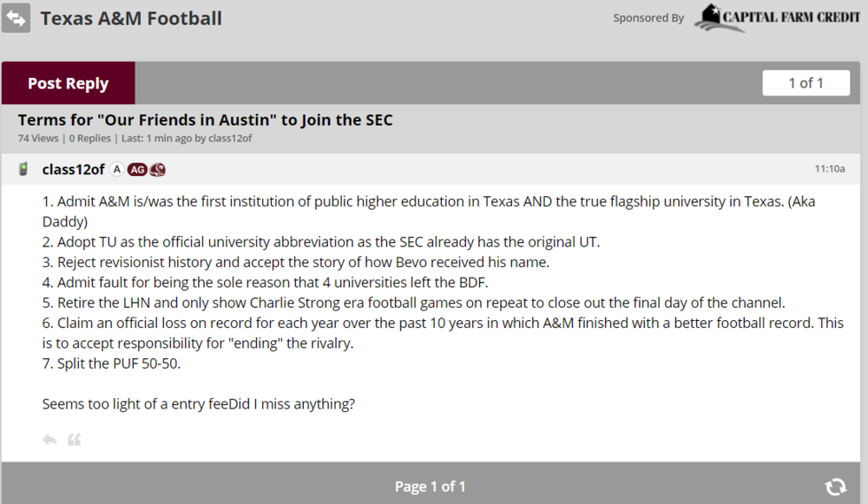
Task: Click the 11:10a post timestamp
Action: tap(829, 169)
